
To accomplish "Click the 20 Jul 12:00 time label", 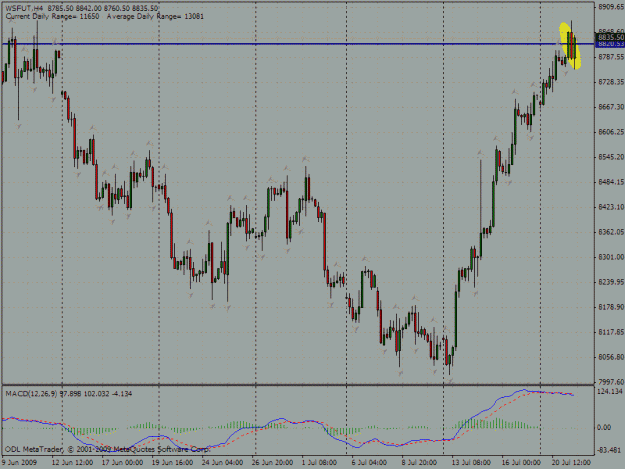I will [571, 462].
